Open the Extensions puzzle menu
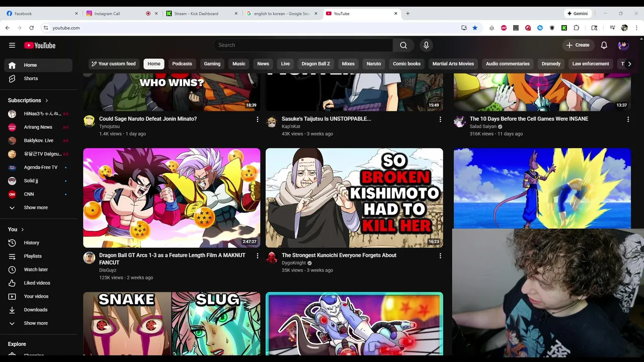 (x=577, y=28)
